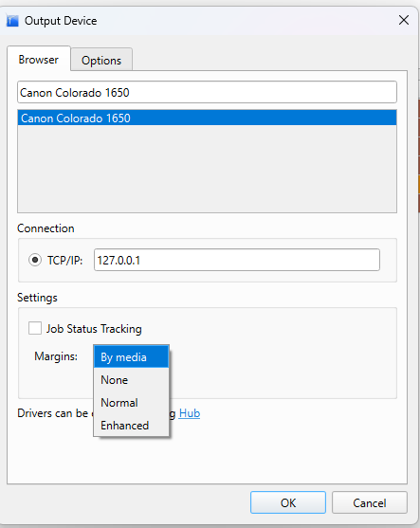Click the device name search field
This screenshot has height=528, width=420.
pyautogui.click(x=207, y=92)
